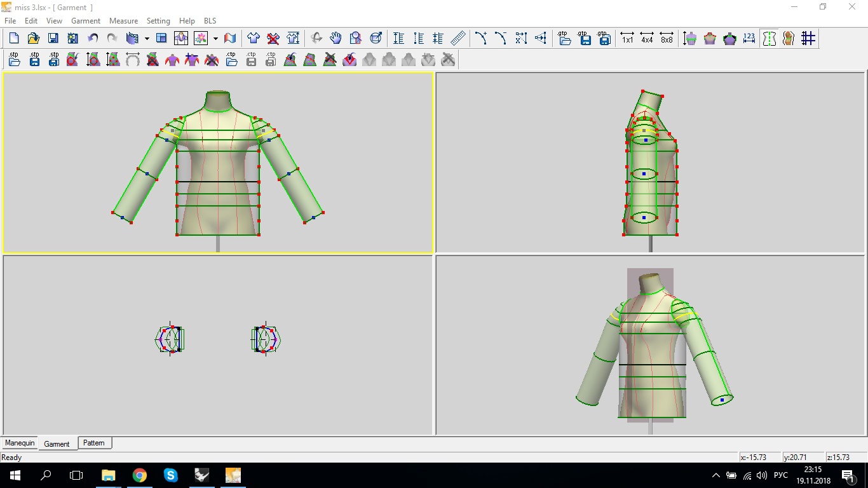Viewport: 868px width, 488px height.
Task: Toggle the symmetry centerline button
Action: 769,39
